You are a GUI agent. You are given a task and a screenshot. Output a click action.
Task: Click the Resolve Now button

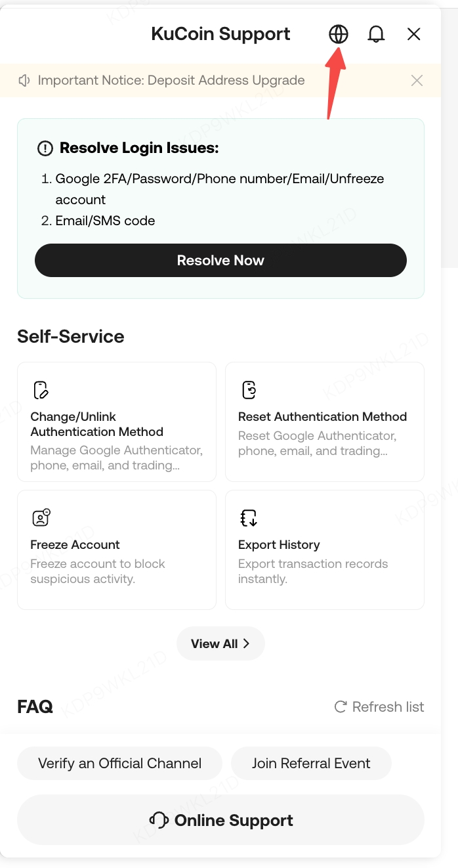pos(220,261)
